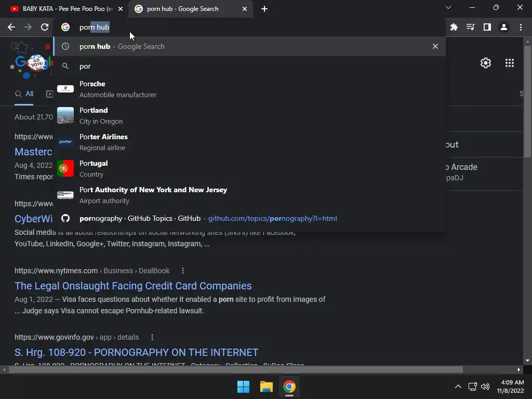Open Google quick settings gear

pos(486,63)
